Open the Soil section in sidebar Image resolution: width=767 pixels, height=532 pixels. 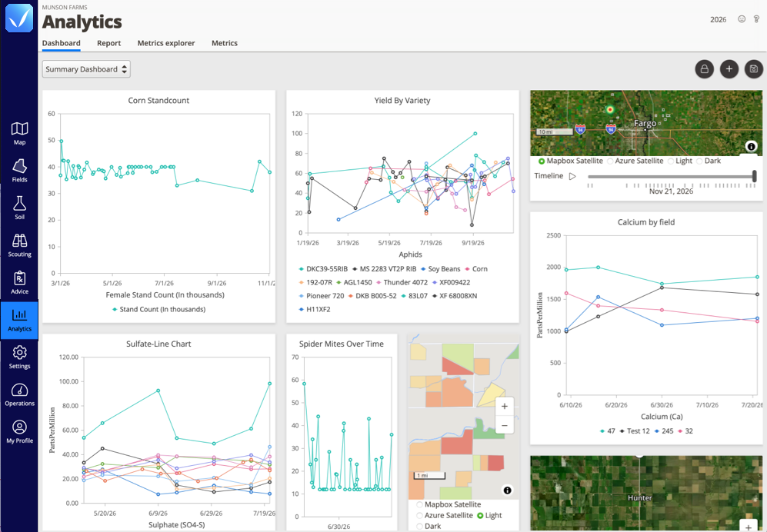tap(19, 208)
